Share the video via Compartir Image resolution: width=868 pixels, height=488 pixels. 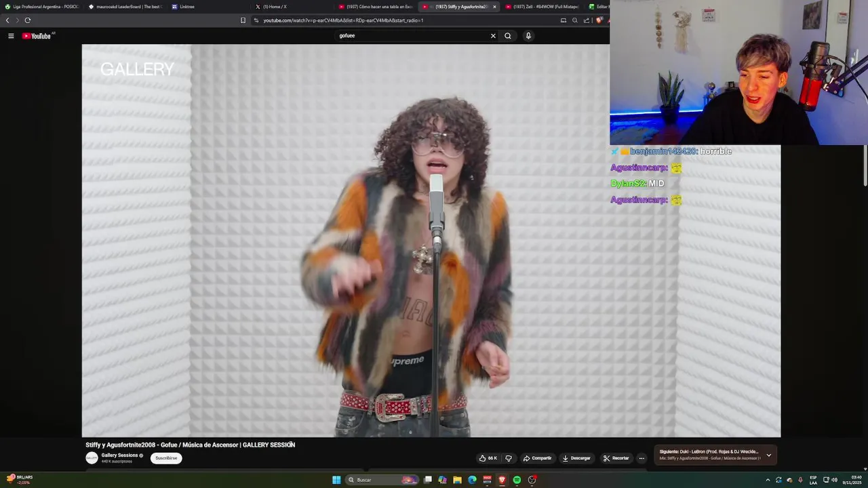coord(537,458)
